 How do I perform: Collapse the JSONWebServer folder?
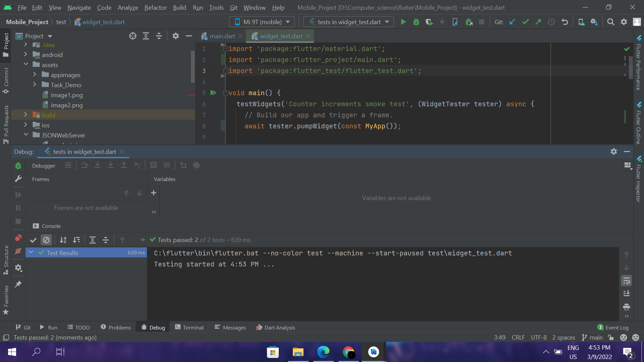coord(25,135)
